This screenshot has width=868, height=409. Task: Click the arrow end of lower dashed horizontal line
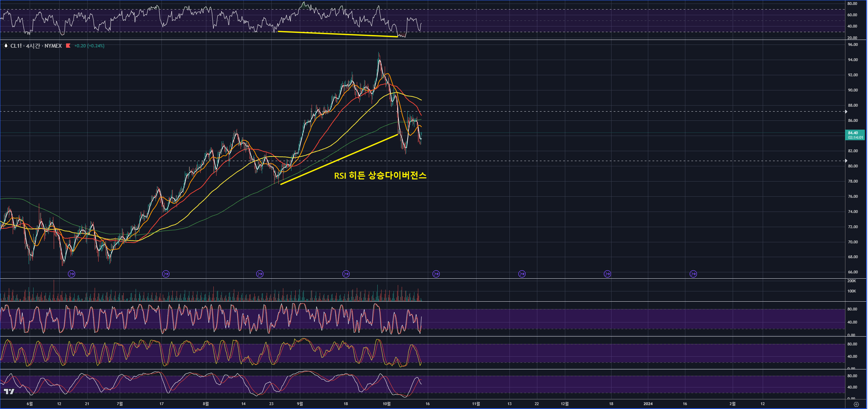[846, 161]
